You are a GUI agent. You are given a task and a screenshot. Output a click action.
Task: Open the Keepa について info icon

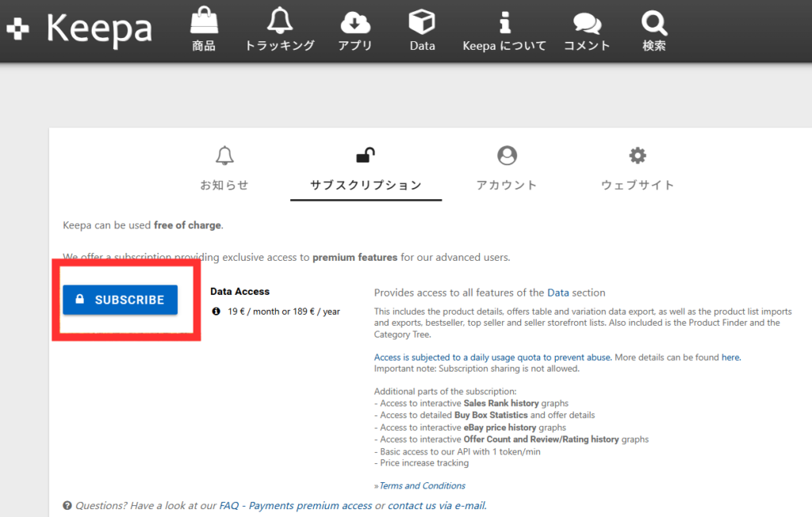(505, 22)
